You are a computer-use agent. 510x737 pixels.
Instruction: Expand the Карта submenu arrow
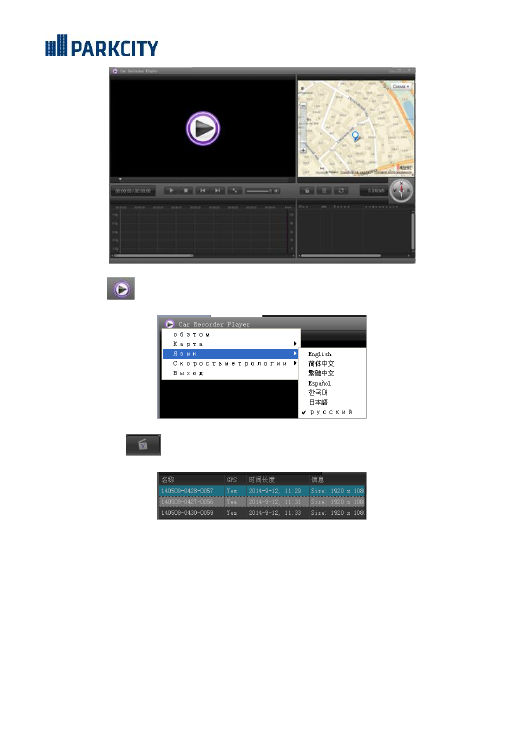tap(295, 344)
